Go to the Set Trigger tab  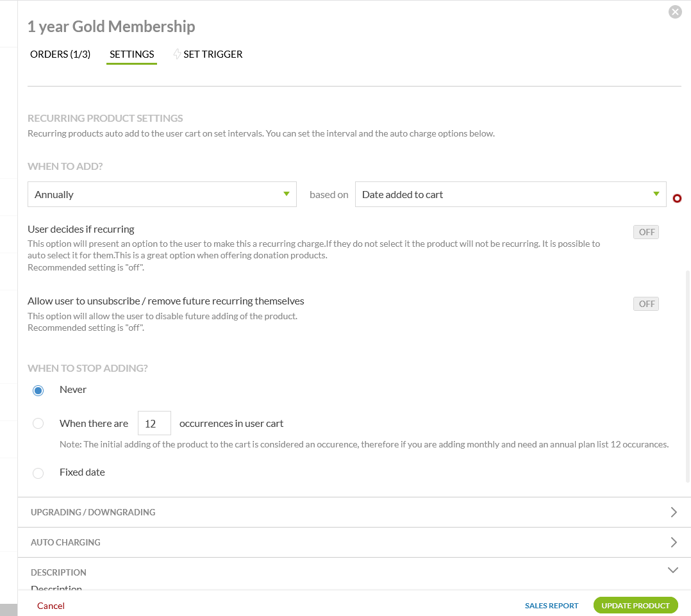click(213, 54)
